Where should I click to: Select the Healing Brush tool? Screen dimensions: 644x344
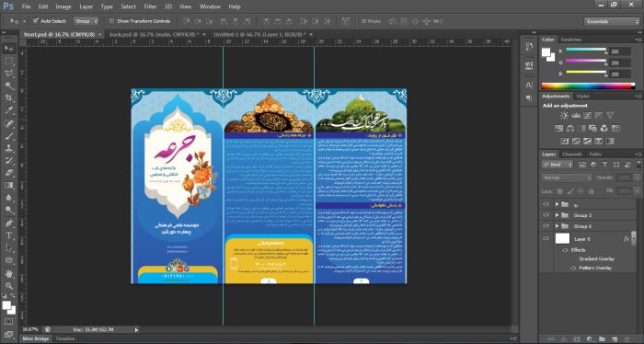tap(8, 123)
